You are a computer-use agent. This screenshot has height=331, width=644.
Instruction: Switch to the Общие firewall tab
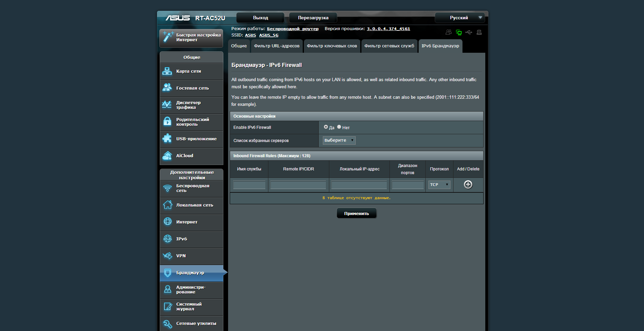click(239, 46)
